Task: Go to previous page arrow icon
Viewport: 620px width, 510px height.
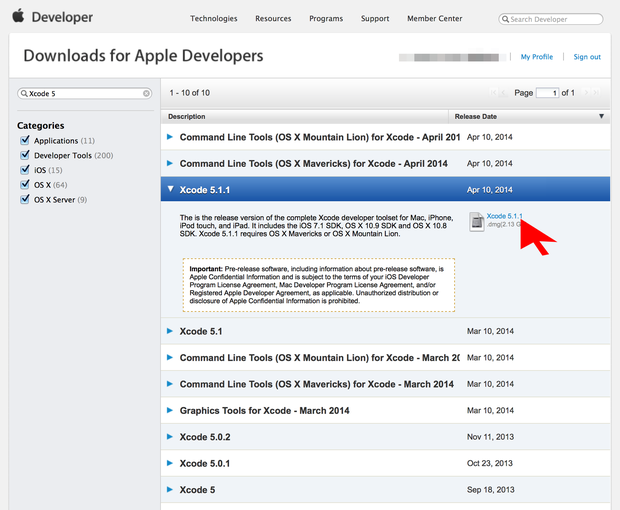Action: pyautogui.click(x=503, y=93)
